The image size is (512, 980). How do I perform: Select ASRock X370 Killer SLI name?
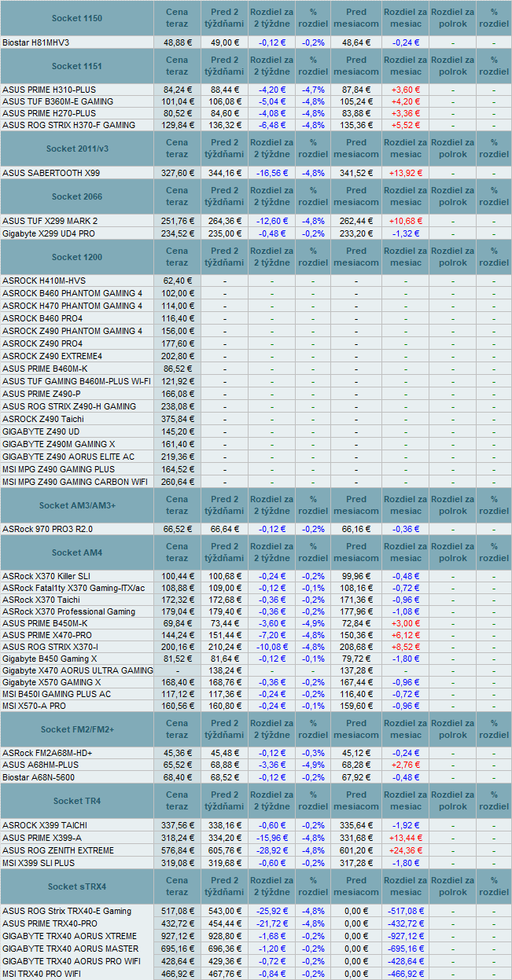pos(46,576)
